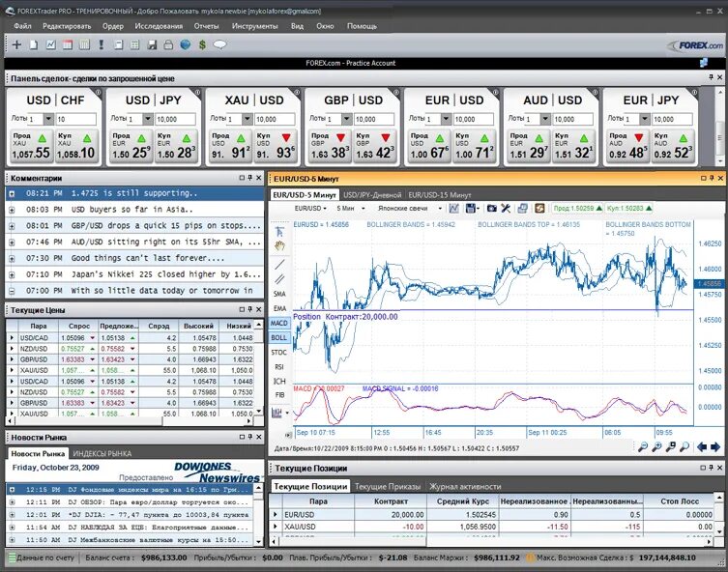
Task: Open the EUR/USD symbol dropdown in chart
Action: [x=310, y=209]
